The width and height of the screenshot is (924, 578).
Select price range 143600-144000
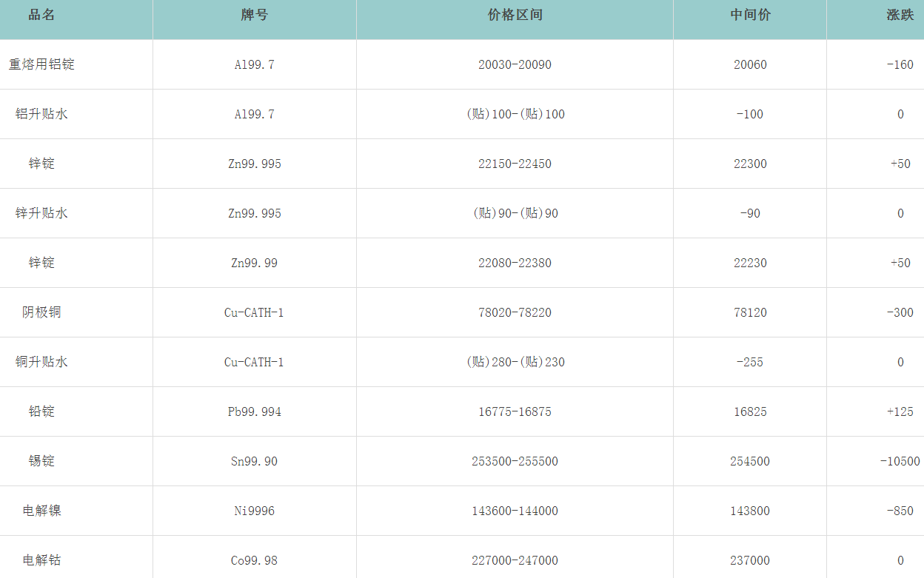click(x=515, y=511)
